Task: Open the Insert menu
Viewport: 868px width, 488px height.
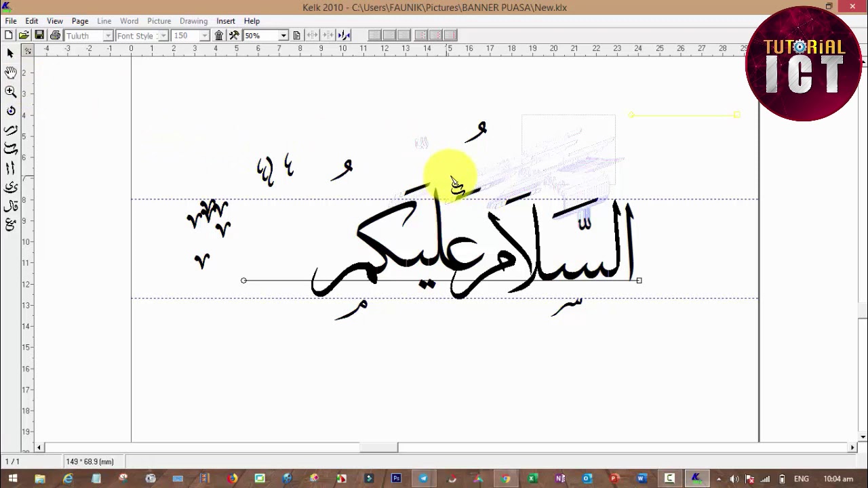Action: (x=226, y=21)
